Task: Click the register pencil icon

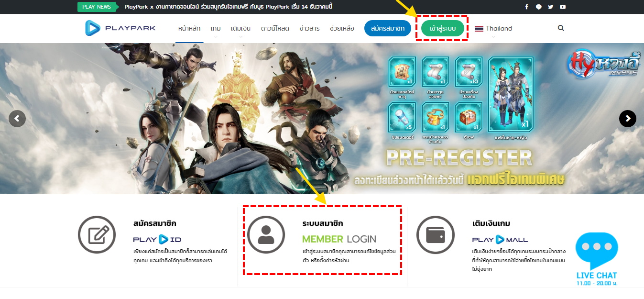Action: [97, 234]
